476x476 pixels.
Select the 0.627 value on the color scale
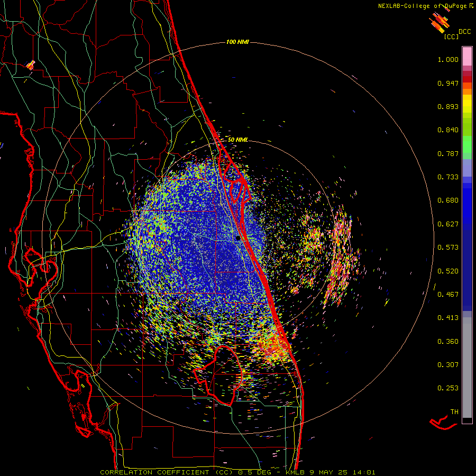pyautogui.click(x=448, y=224)
